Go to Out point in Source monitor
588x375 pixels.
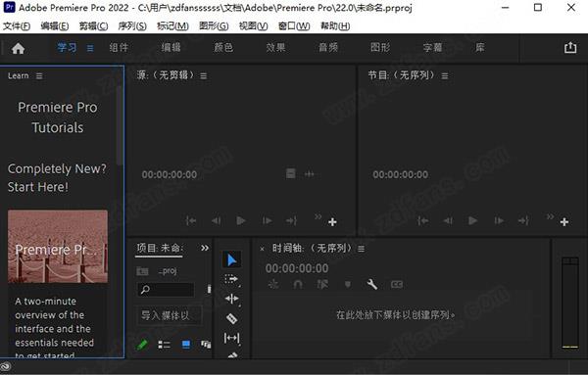(291, 220)
